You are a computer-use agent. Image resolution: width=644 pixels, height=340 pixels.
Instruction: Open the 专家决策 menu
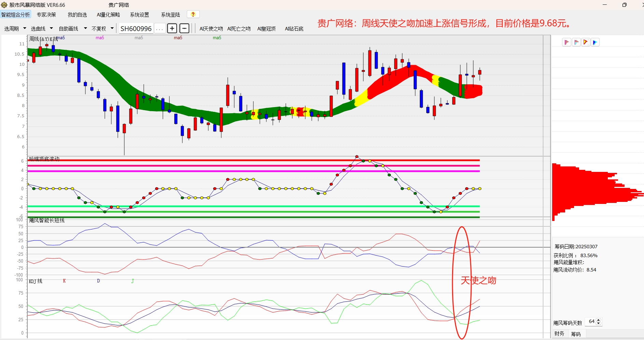(46, 15)
